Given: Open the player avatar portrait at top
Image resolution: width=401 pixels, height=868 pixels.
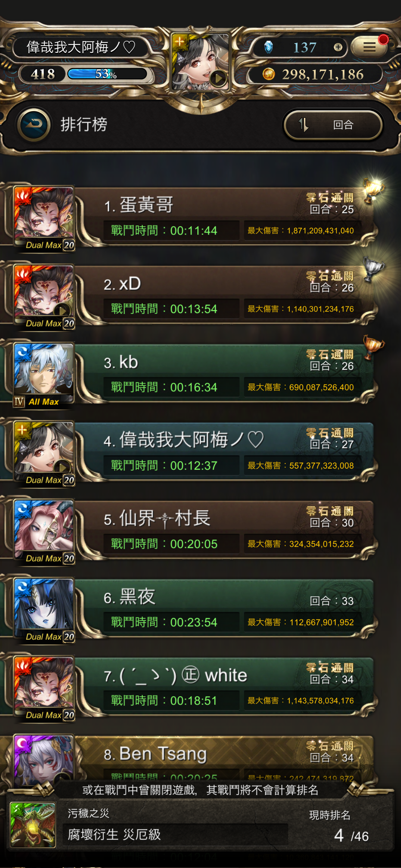Looking at the screenshot, I should coord(200,62).
